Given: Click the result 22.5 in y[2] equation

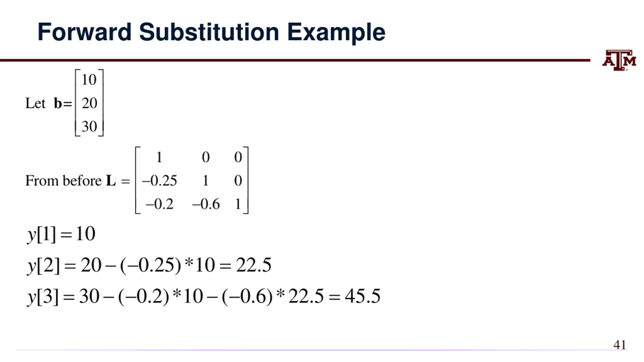Looking at the screenshot, I should coord(254,265).
